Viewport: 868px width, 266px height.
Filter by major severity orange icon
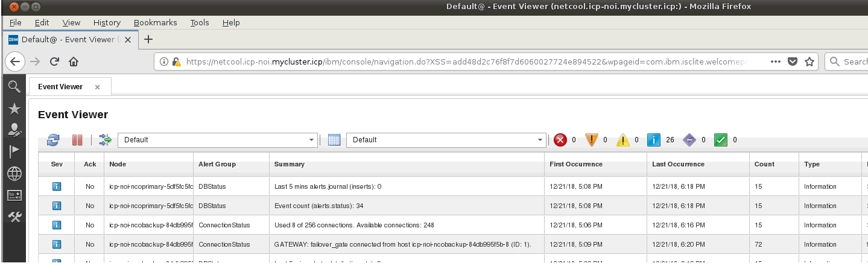coord(592,140)
